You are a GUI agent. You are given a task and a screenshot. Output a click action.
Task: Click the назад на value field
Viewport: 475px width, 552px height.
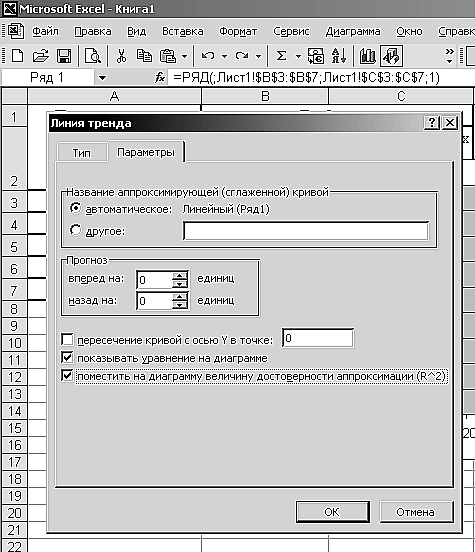[x=154, y=301]
